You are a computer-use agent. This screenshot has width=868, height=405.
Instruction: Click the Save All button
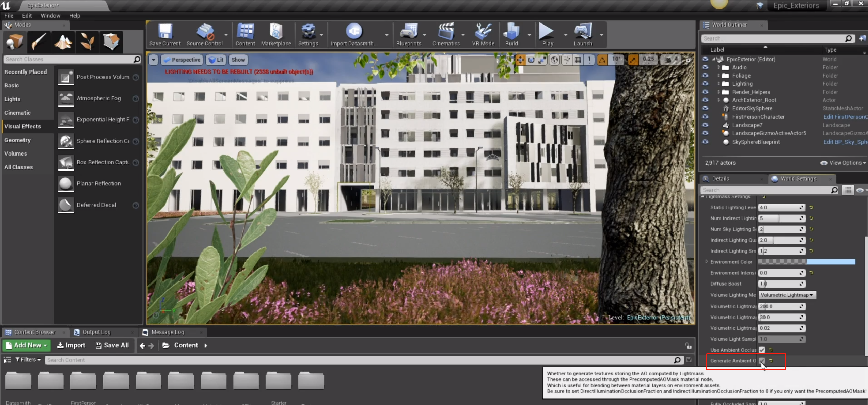coord(112,345)
